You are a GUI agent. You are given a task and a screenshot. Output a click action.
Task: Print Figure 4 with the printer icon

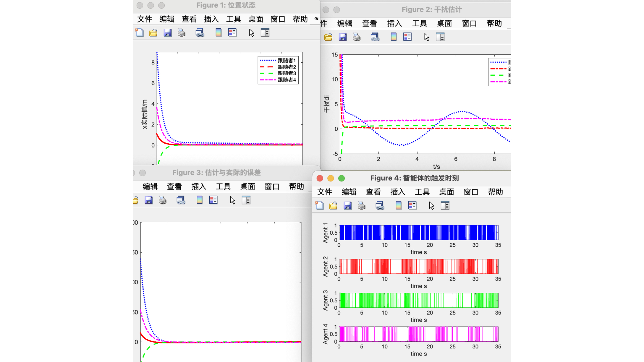pos(362,206)
